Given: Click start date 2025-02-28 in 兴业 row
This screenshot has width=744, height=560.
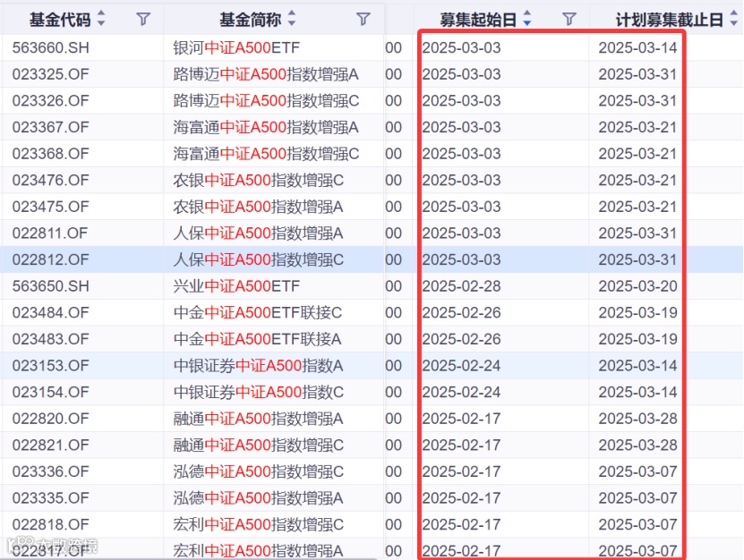Looking at the screenshot, I should tap(461, 286).
